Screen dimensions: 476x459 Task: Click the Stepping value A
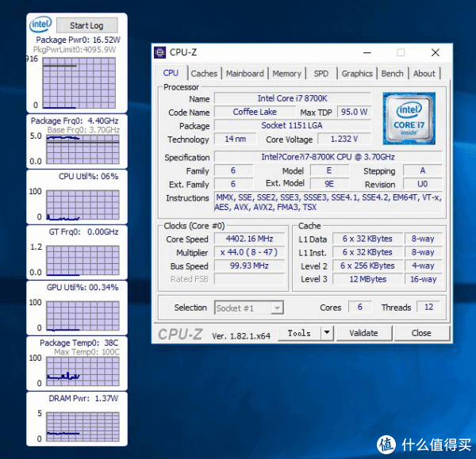(423, 170)
